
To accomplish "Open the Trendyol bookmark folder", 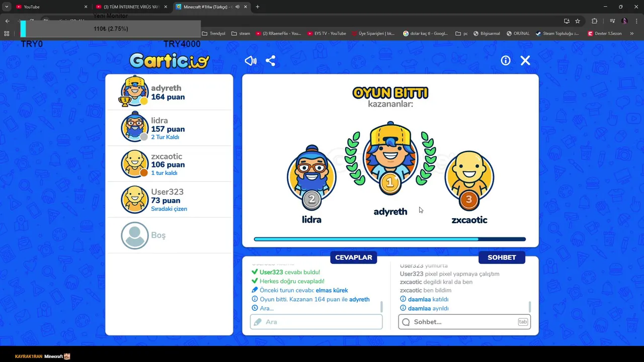I will pos(214,34).
